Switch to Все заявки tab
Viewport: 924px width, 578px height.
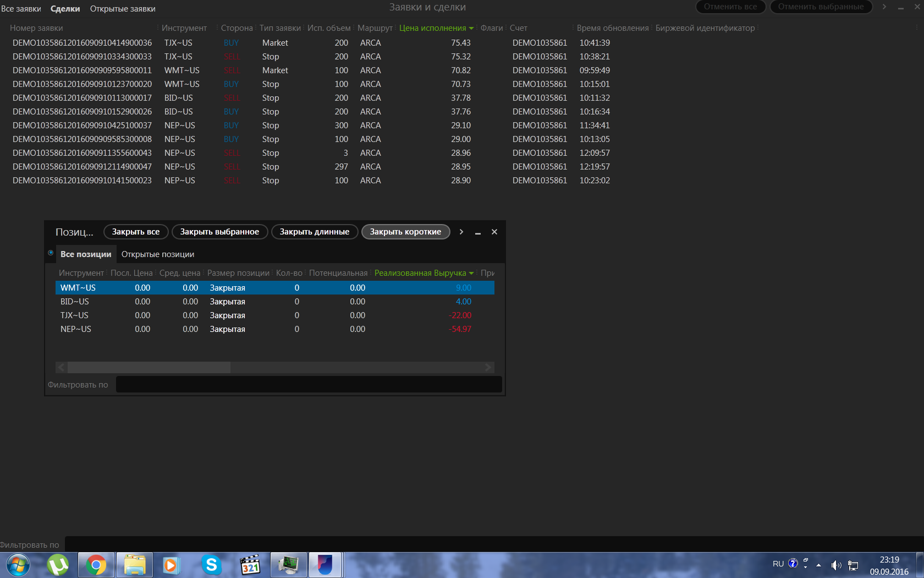pos(21,9)
